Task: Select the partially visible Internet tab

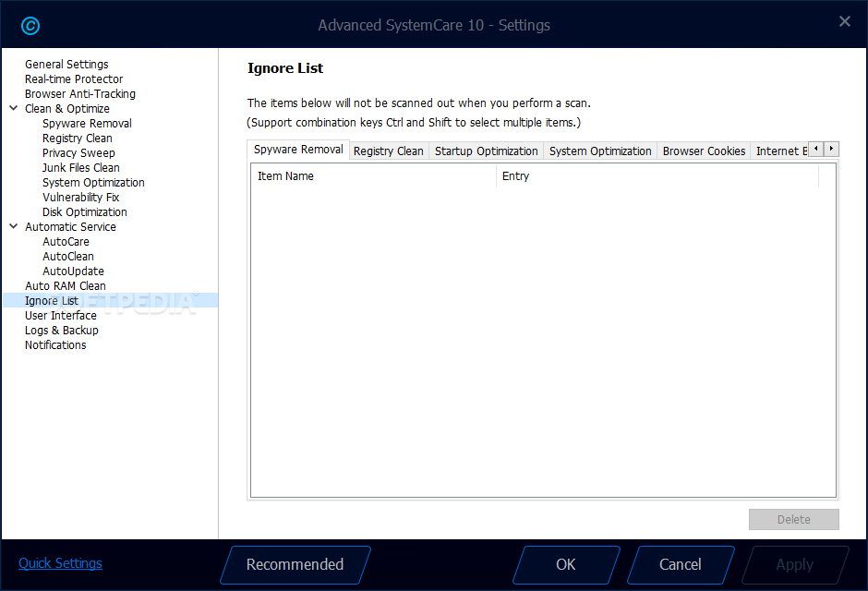Action: [780, 151]
